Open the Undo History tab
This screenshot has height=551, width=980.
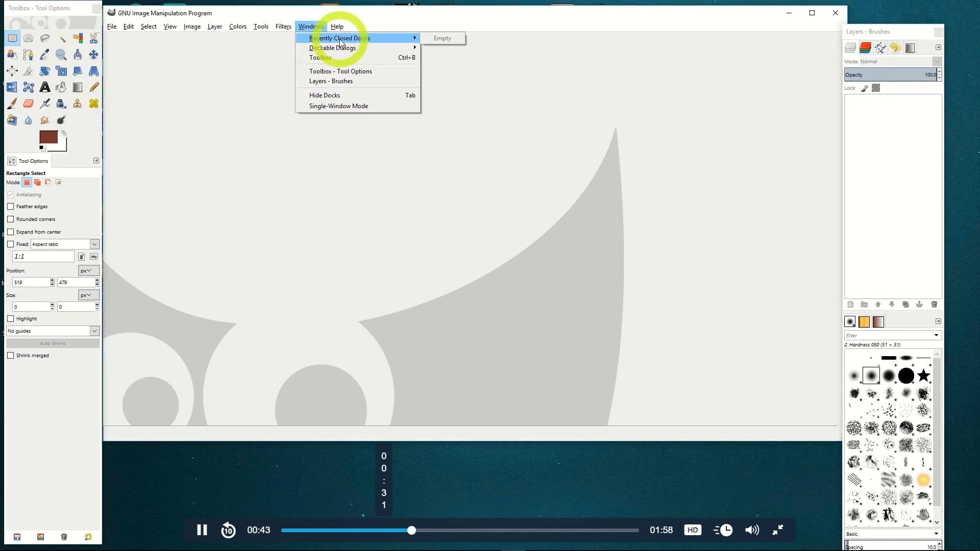coord(895,47)
